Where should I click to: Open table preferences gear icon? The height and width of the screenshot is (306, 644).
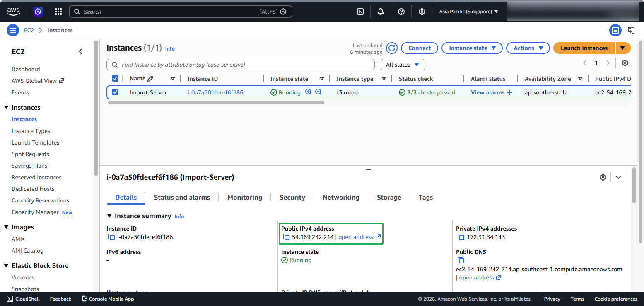[x=625, y=63]
